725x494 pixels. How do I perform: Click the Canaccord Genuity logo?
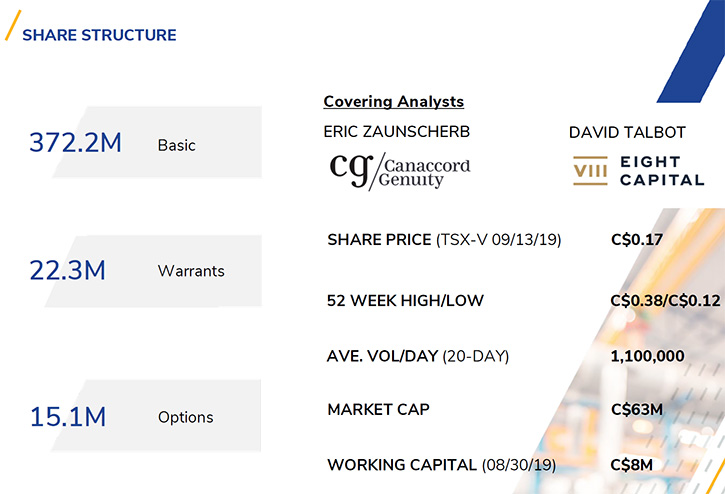pos(400,171)
